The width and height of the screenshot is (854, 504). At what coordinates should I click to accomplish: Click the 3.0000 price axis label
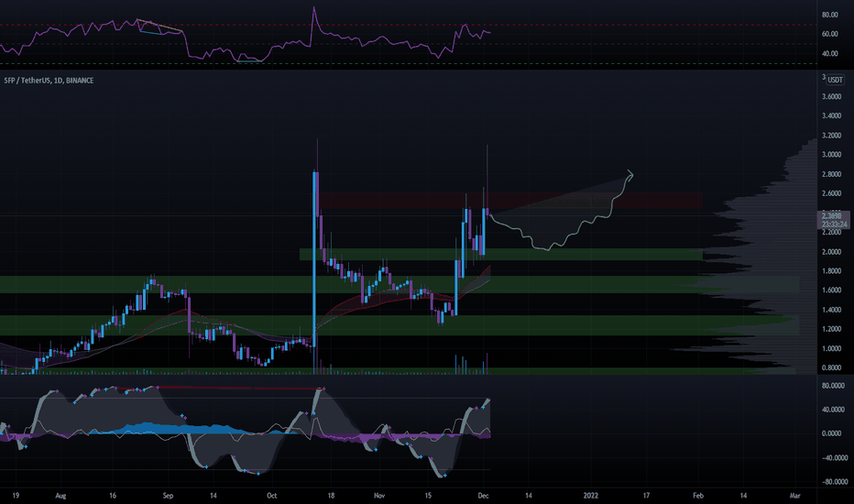point(831,155)
